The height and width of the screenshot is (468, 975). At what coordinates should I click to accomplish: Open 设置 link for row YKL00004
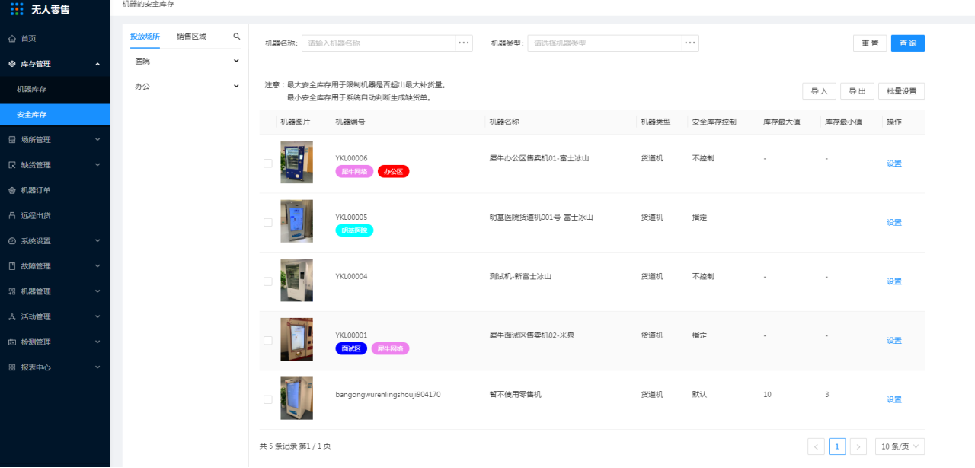894,282
